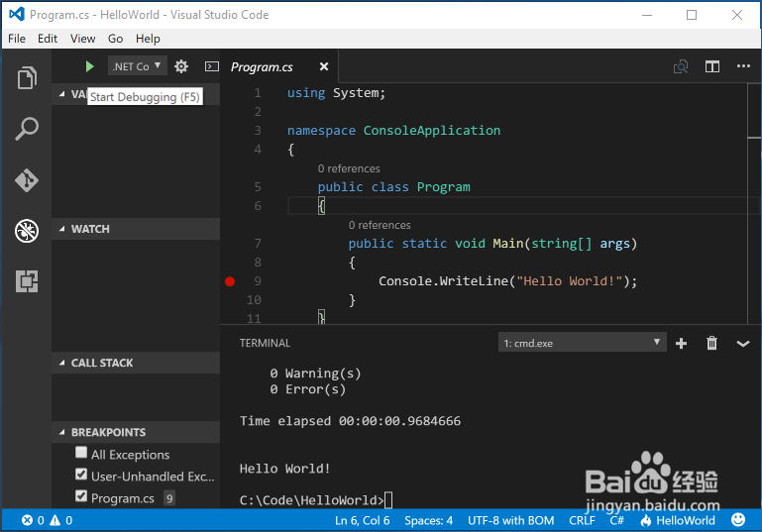Change line endings via CRLF
Image resolution: width=762 pixels, height=532 pixels.
coord(582,520)
